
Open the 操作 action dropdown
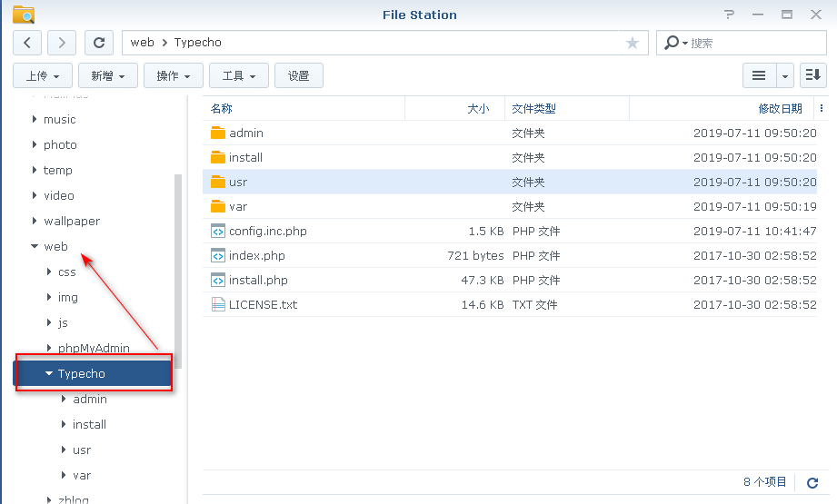[174, 75]
